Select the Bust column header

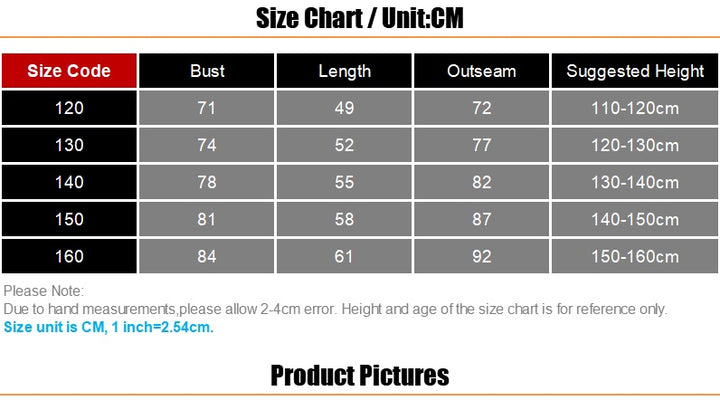click(207, 71)
